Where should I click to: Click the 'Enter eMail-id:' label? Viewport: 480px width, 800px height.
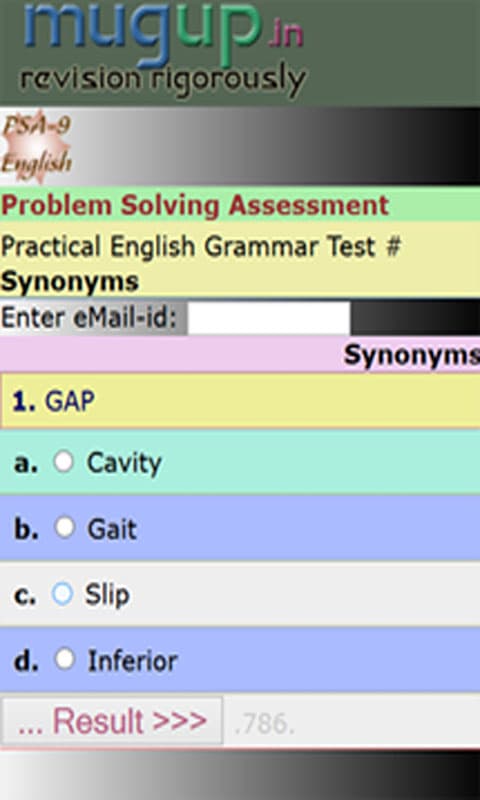(x=89, y=318)
